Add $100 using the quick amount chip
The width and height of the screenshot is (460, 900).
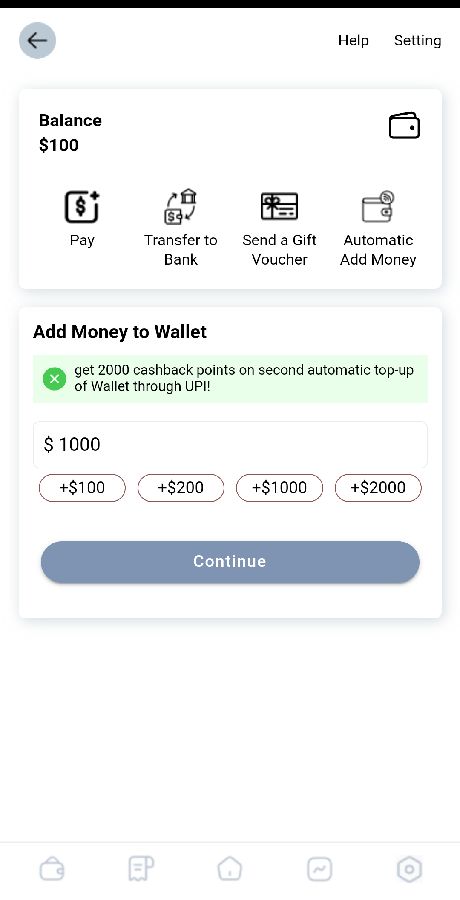pos(82,488)
